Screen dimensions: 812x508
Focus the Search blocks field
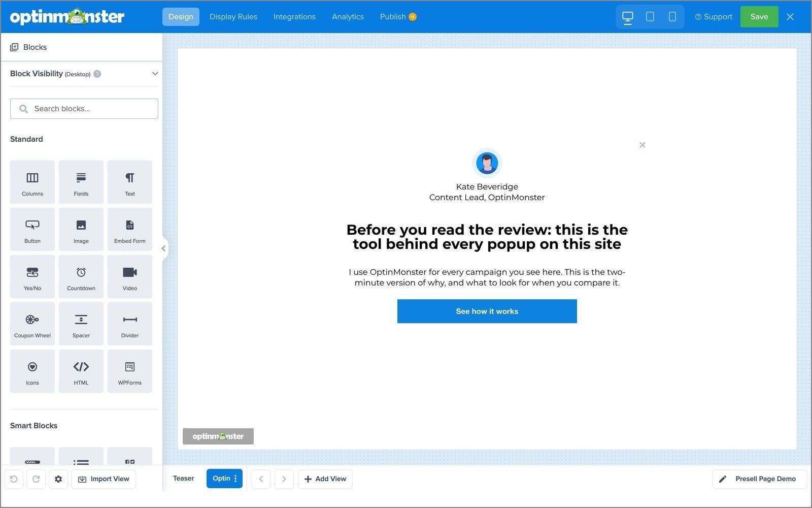pos(84,109)
